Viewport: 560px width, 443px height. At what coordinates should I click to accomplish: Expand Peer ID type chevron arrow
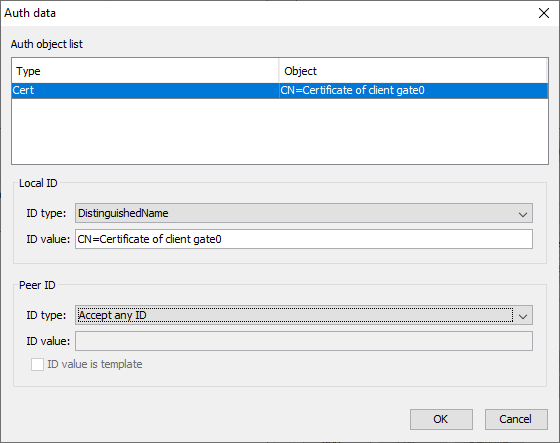click(523, 316)
